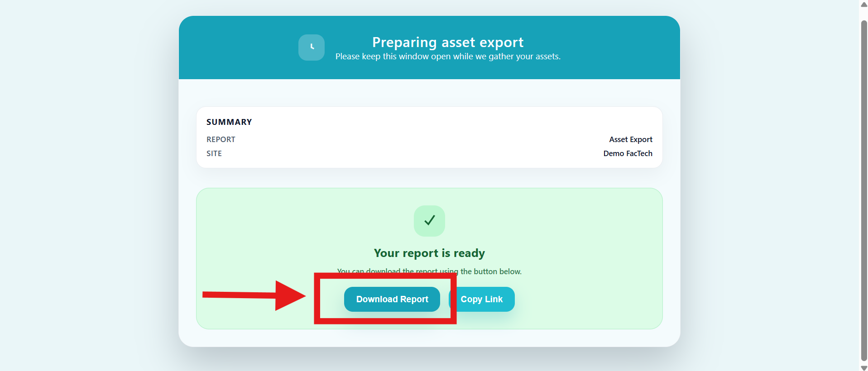Click the SITE field label
Viewport: 868px width, 371px height.
click(214, 153)
